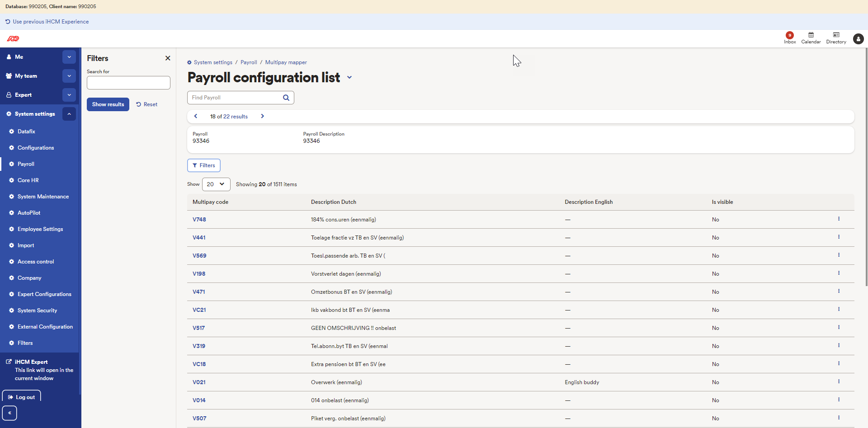Select My team in the sidebar
The image size is (868, 428).
click(26, 75)
